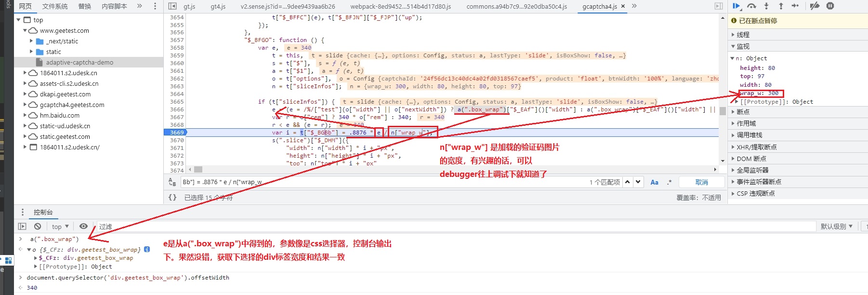Open the default log levels dropdown
Viewport: 868px width, 295px height.
tap(836, 226)
